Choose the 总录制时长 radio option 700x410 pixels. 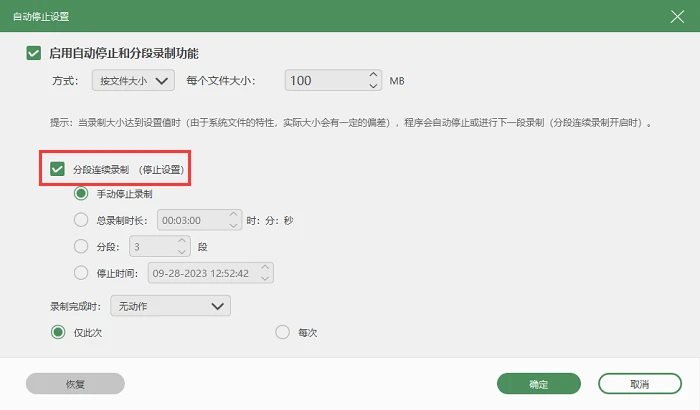point(81,220)
